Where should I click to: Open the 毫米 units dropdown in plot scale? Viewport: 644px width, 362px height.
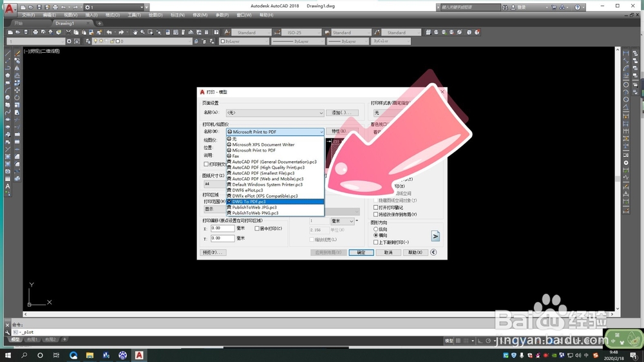342,221
